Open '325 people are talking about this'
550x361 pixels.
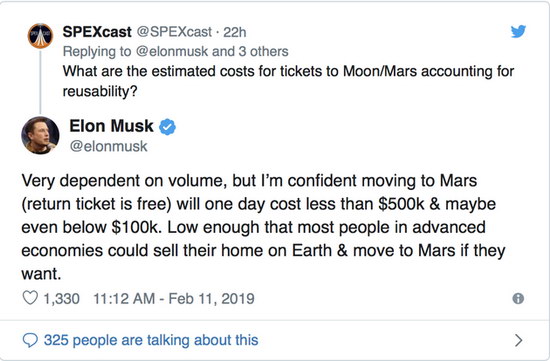(x=151, y=340)
